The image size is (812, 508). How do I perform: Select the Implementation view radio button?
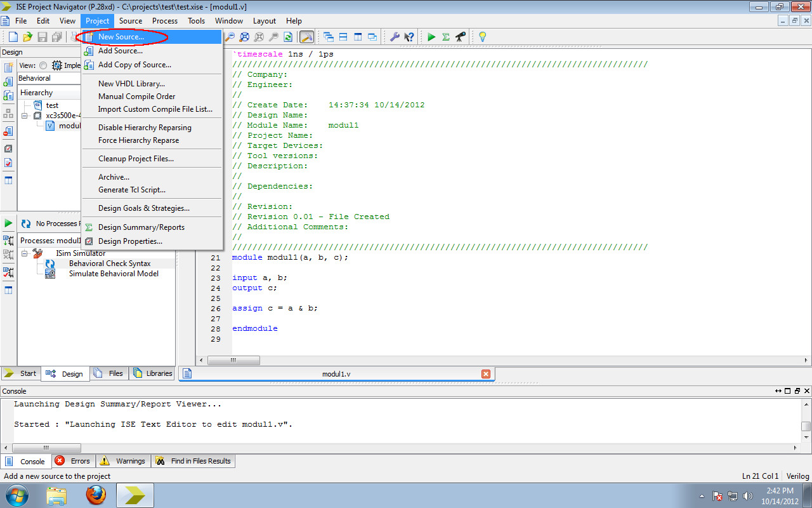[42, 65]
